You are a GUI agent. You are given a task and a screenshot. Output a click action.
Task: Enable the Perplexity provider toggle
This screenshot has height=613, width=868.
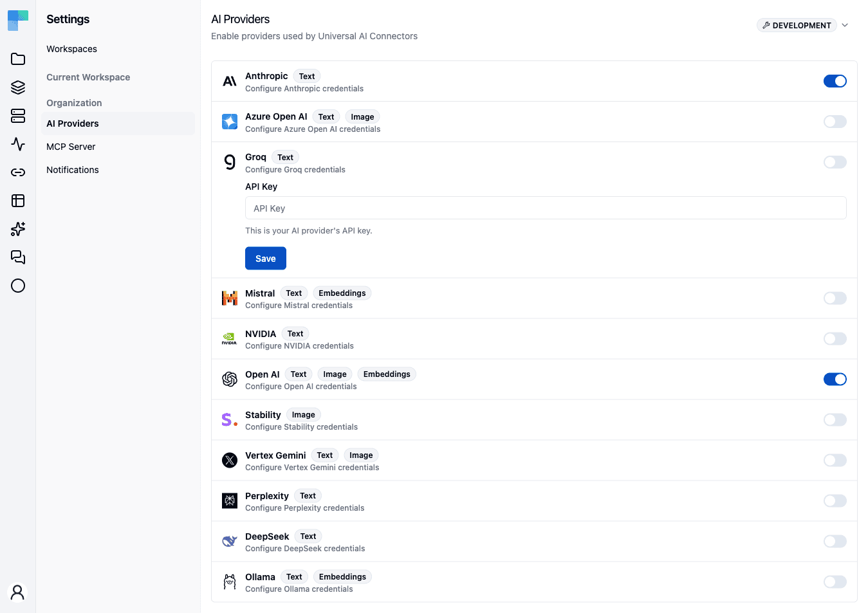coord(835,500)
